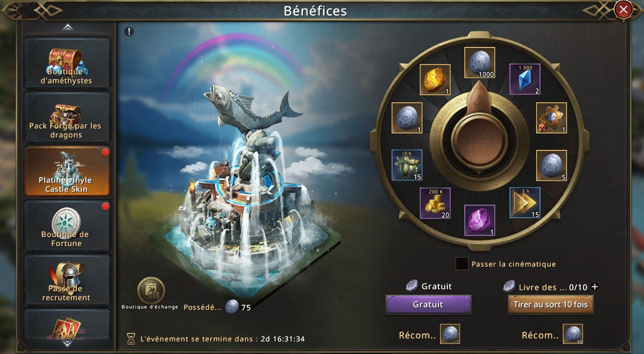Select the 3 h training dummy reward
The width and height of the screenshot is (644, 354).
coord(407,165)
